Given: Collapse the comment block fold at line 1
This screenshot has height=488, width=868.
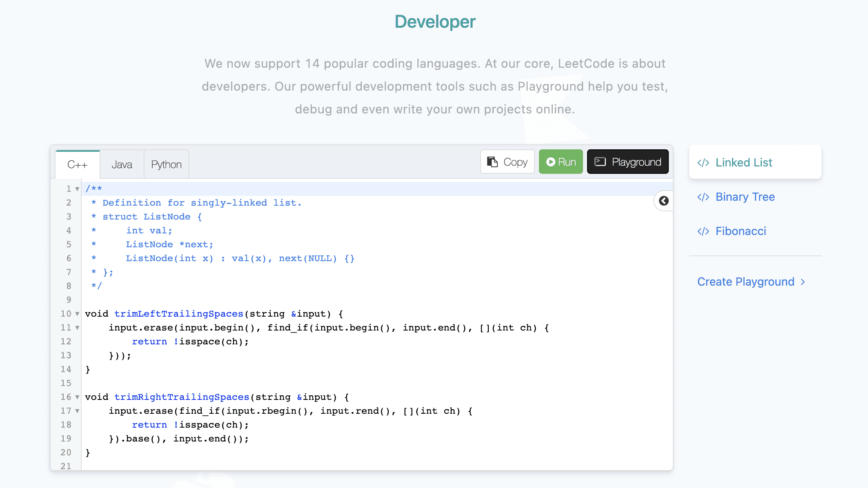Looking at the screenshot, I should [x=77, y=189].
